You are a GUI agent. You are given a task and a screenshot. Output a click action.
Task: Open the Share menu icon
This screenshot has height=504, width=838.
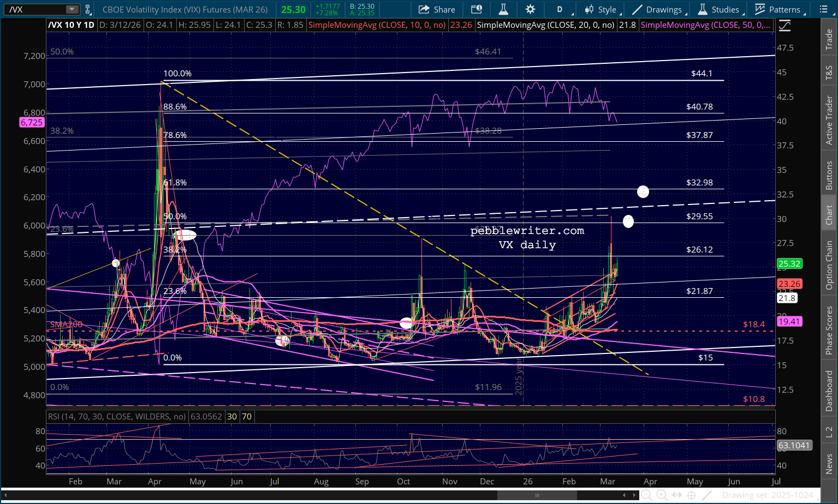437,9
